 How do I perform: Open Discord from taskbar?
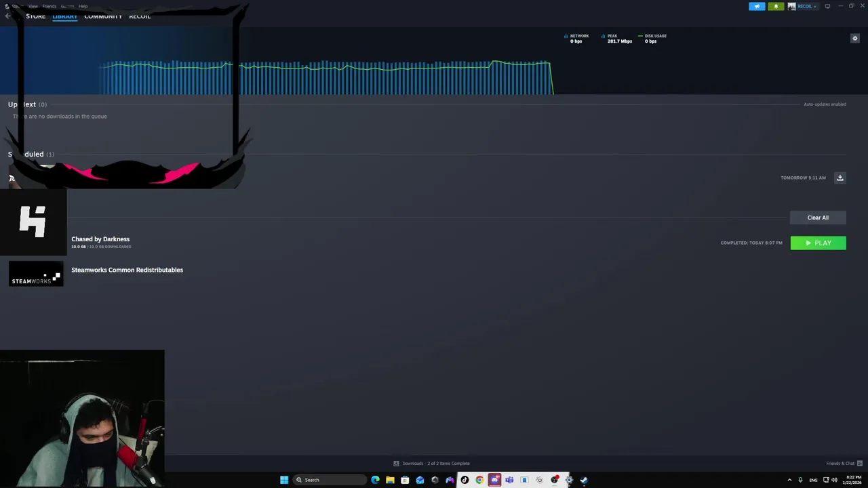coord(494,480)
